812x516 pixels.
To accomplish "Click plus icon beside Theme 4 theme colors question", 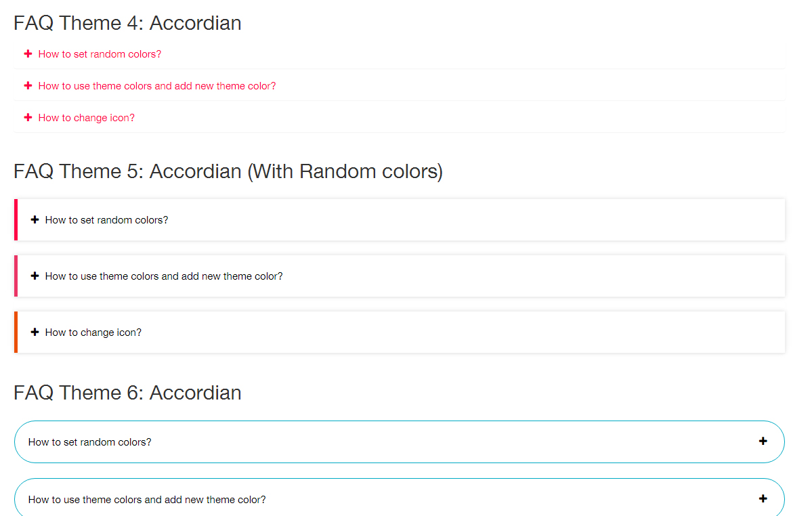I will 28,85.
